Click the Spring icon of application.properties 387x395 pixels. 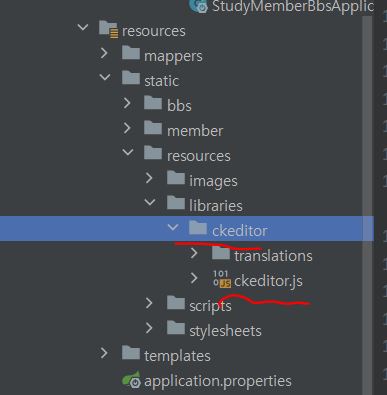[x=131, y=379]
